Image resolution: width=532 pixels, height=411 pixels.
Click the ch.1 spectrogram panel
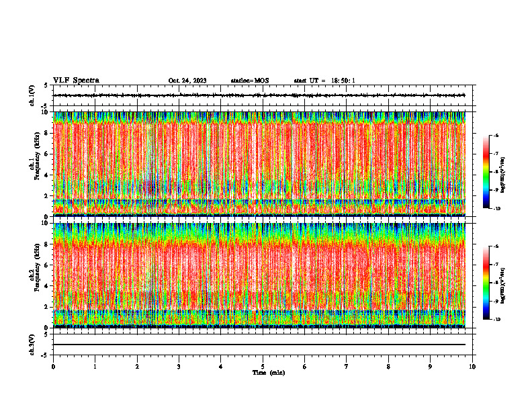[259, 164]
